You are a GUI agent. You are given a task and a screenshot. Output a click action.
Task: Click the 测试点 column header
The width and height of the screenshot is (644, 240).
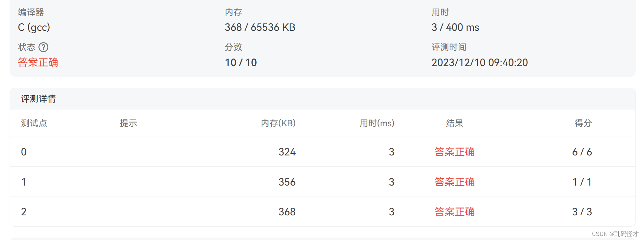34,123
